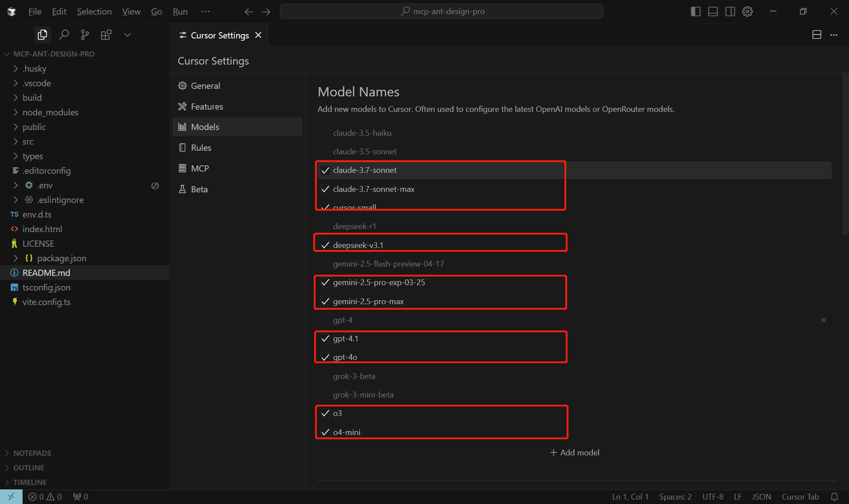Click the Add model button
The height and width of the screenshot is (504, 849).
click(574, 452)
